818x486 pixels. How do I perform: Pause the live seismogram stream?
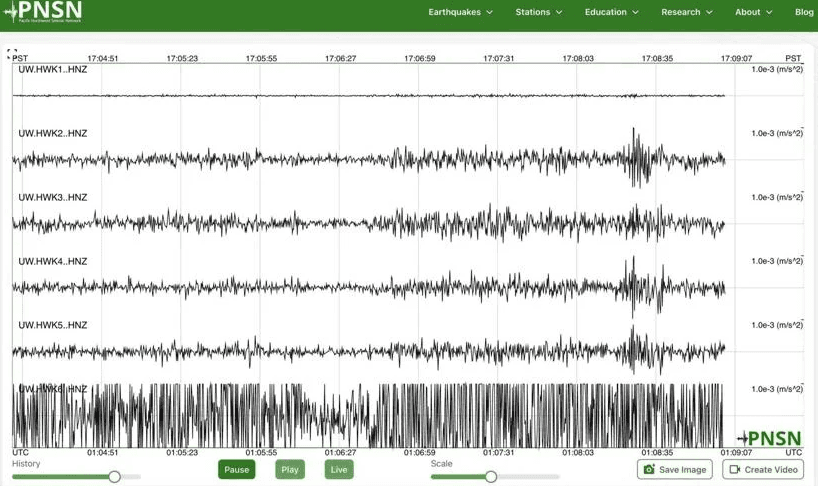pos(237,469)
